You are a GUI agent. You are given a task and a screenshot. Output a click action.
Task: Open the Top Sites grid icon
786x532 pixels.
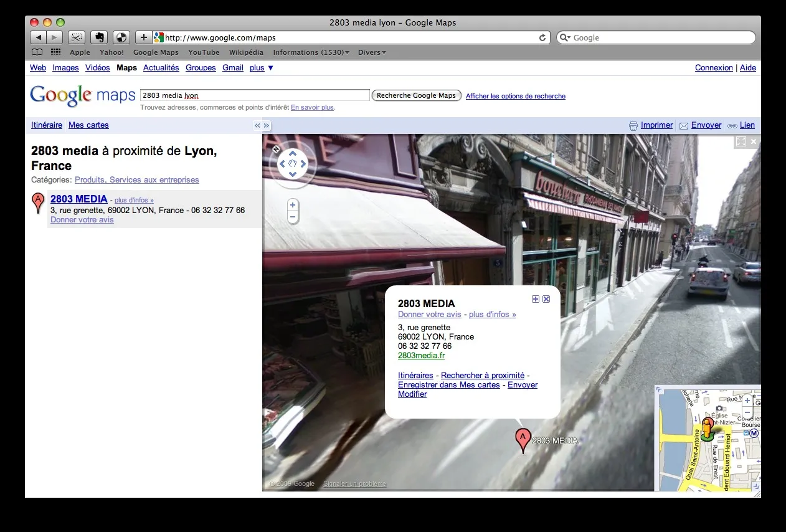tap(56, 52)
